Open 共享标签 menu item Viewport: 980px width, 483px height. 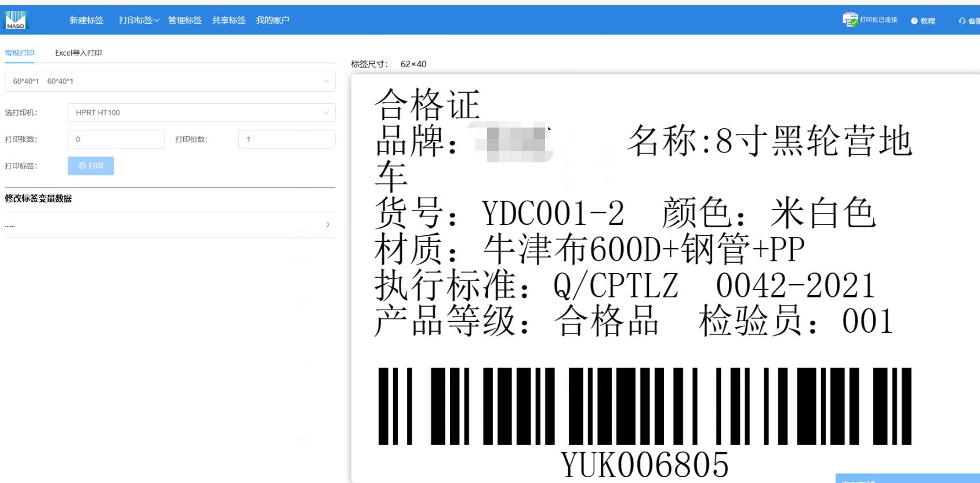[229, 20]
